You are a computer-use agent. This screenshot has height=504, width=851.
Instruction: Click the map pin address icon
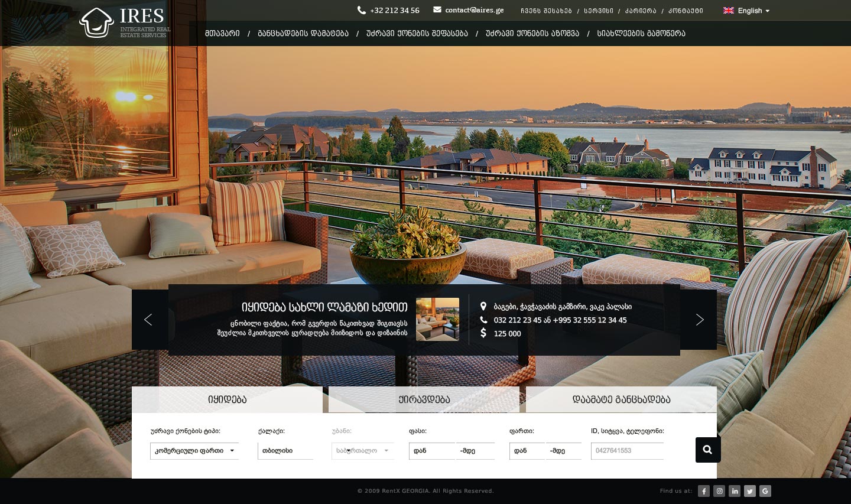pyautogui.click(x=483, y=306)
